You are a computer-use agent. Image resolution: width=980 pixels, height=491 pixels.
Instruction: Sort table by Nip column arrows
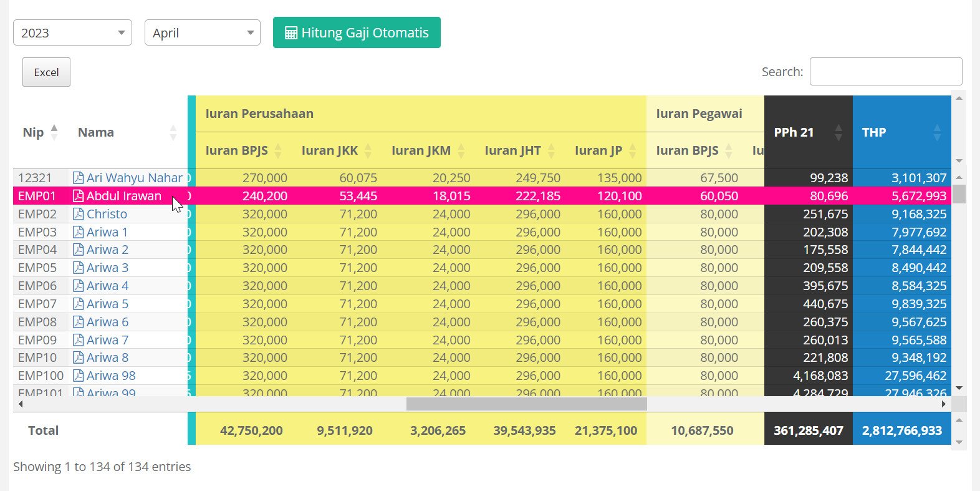(x=54, y=132)
